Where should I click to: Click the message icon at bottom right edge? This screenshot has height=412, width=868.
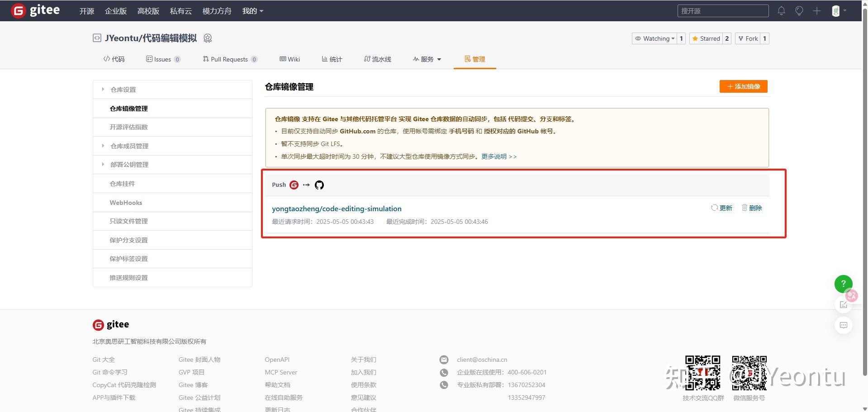coord(843,325)
